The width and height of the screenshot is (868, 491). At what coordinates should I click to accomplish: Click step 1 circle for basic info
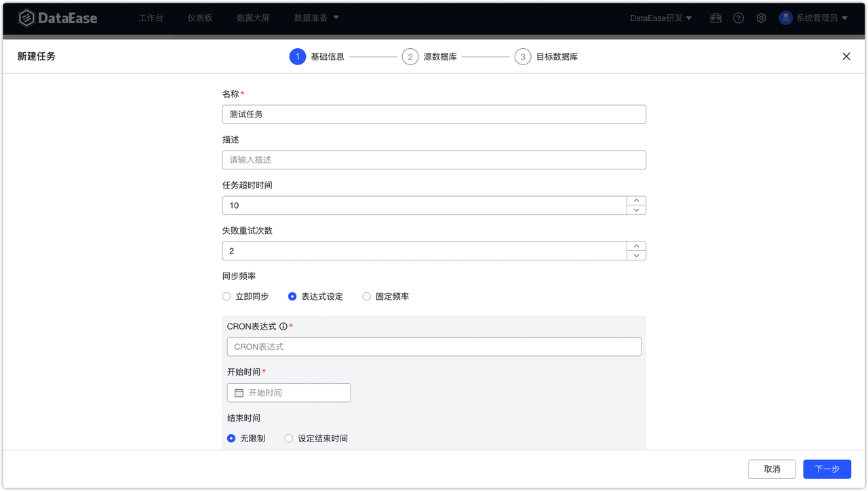point(297,57)
